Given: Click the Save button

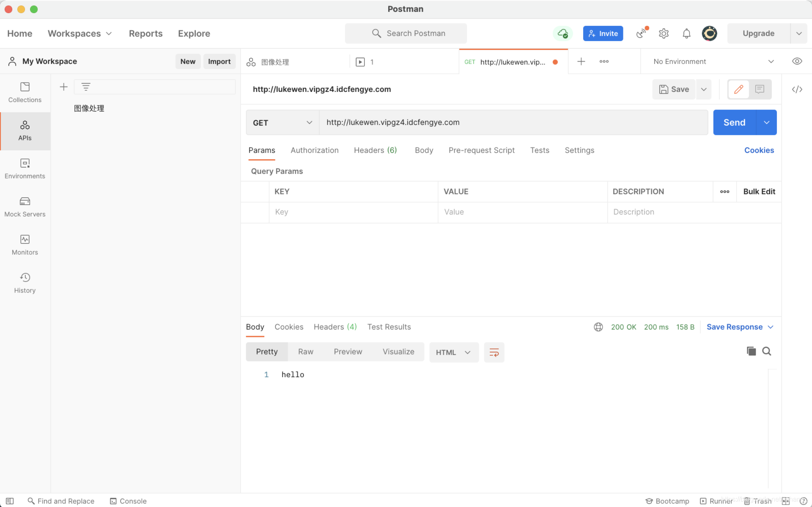Looking at the screenshot, I should click(x=674, y=89).
